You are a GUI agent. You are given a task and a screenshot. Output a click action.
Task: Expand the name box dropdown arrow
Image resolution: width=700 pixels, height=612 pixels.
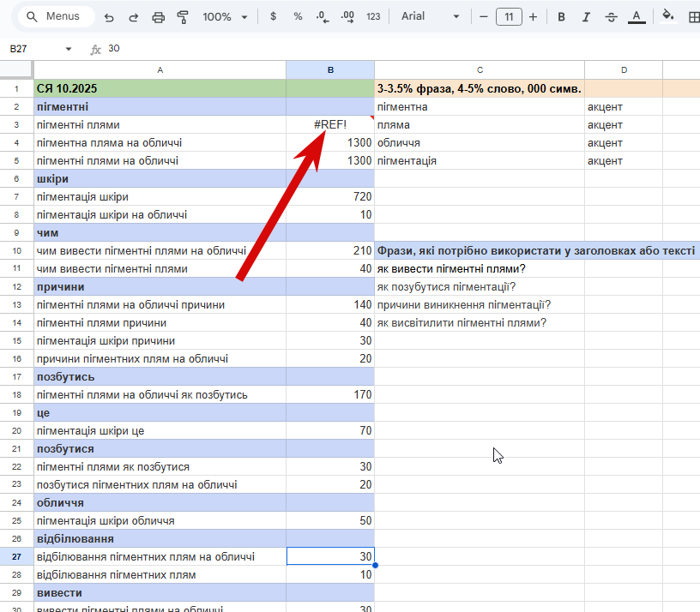pyautogui.click(x=69, y=50)
